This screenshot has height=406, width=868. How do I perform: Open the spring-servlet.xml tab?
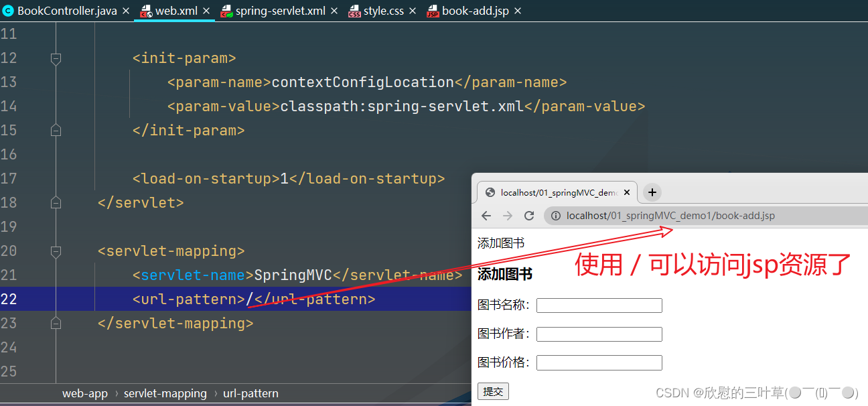[281, 11]
